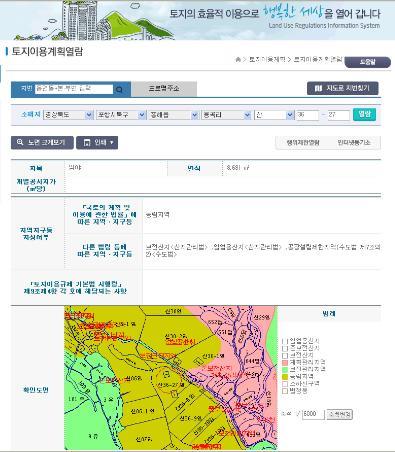
Task: Click the 도움말 help button
Action: [x=367, y=62]
